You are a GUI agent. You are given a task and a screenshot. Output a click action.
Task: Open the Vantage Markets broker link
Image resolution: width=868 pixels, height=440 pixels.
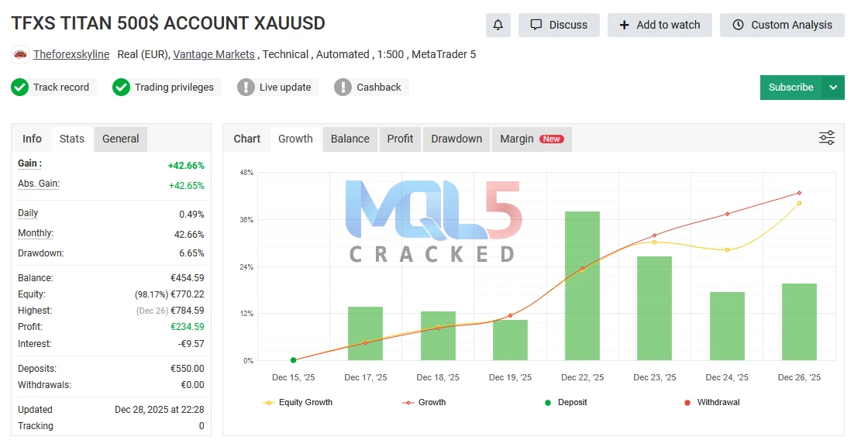[x=214, y=55]
